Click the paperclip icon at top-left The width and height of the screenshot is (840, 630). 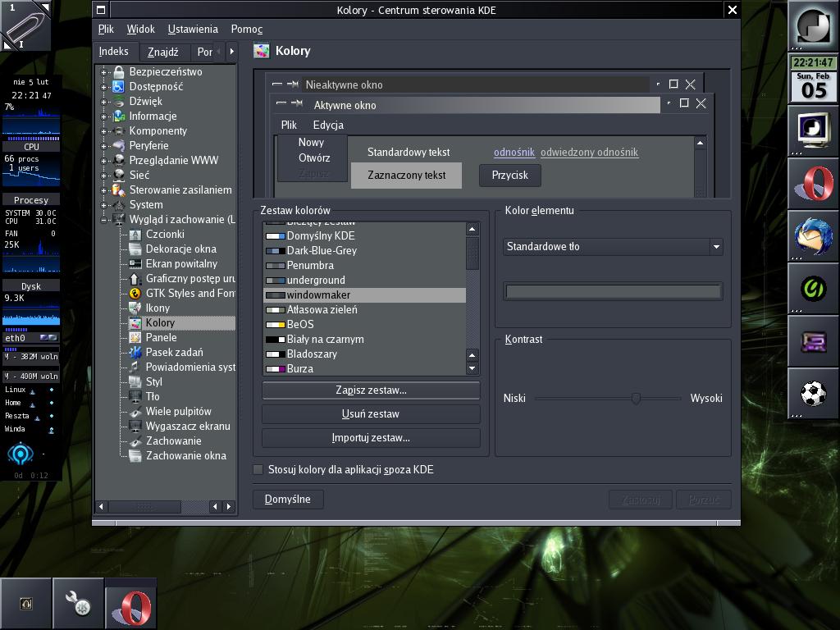[25, 25]
